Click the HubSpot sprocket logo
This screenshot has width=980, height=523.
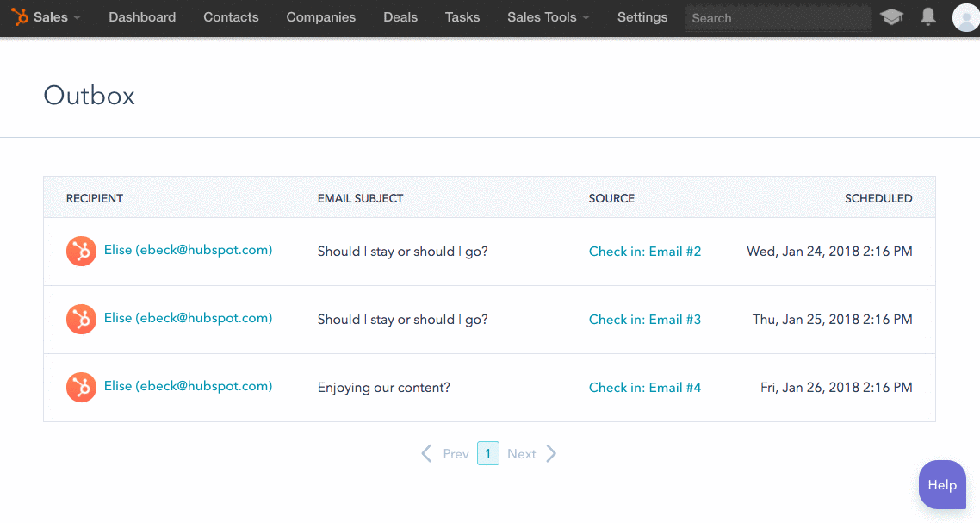click(19, 17)
